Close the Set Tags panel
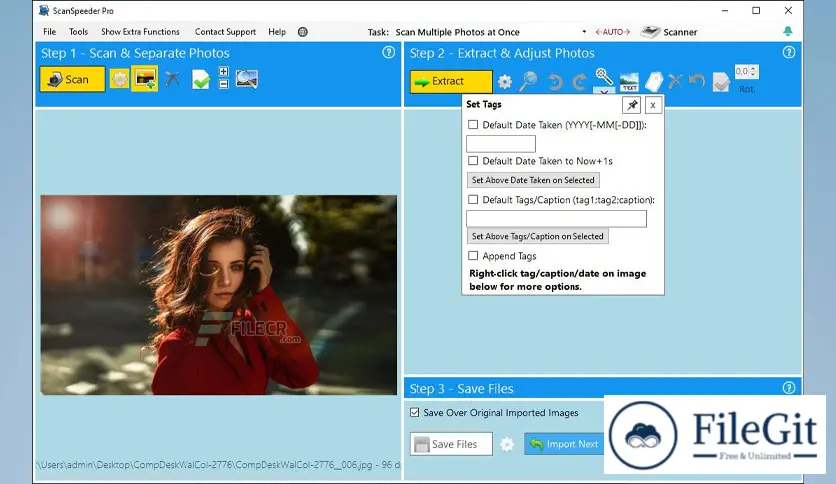836x484 pixels. (x=653, y=105)
